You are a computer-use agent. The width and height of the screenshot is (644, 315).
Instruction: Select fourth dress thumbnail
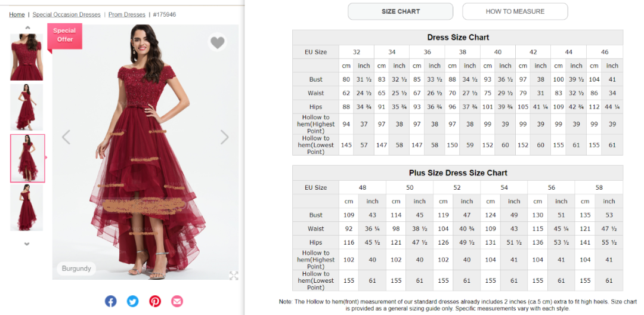tap(27, 207)
